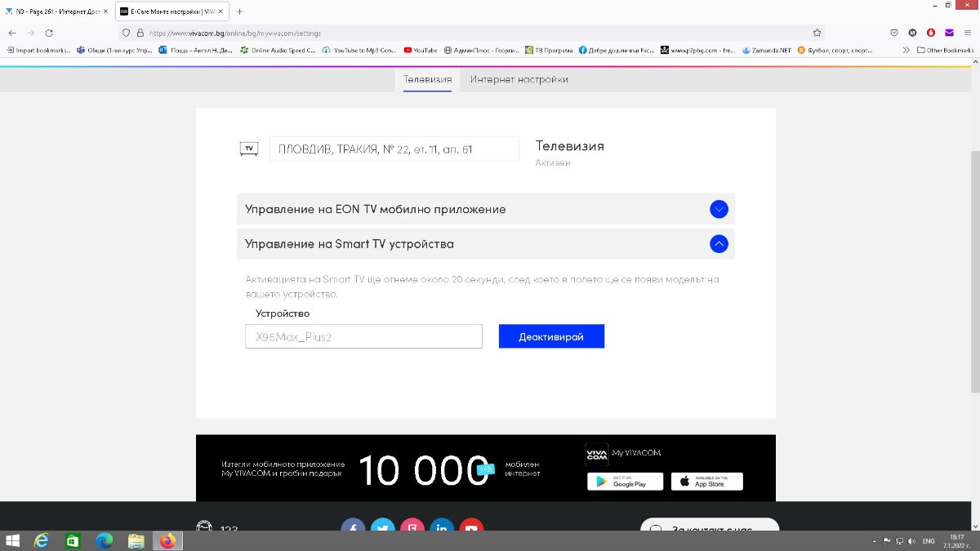The image size is (980, 551).
Task: Open the Zamunda.NET bookmark
Action: 767,50
